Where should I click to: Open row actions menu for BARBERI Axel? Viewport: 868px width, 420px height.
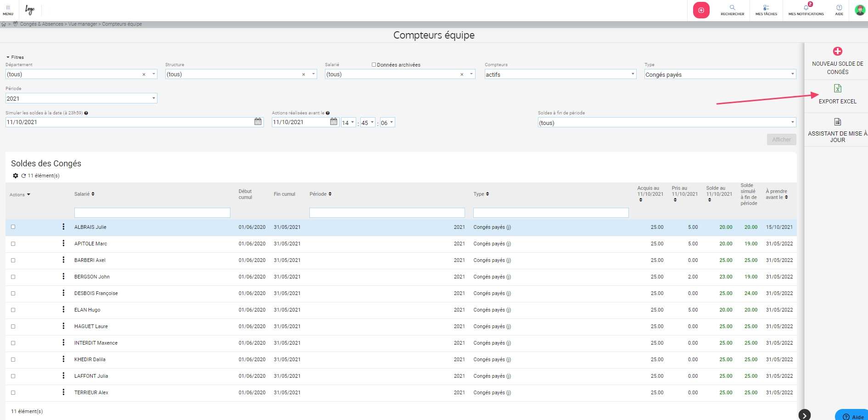click(x=63, y=260)
